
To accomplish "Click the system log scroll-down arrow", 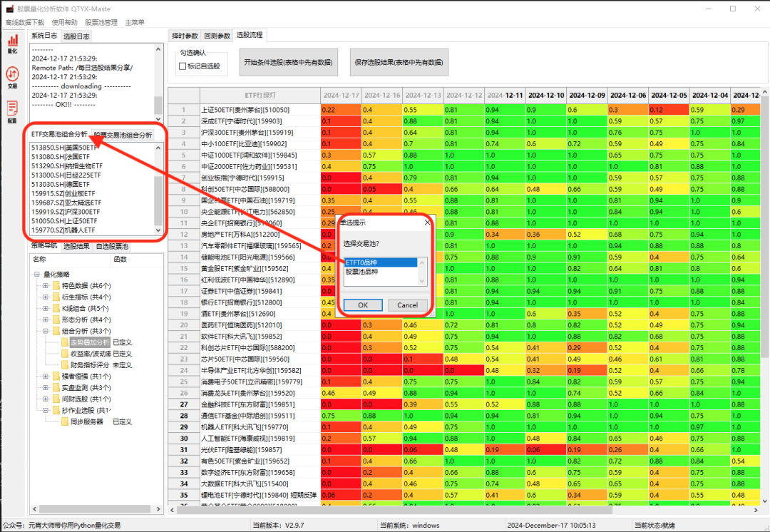I will point(158,119).
